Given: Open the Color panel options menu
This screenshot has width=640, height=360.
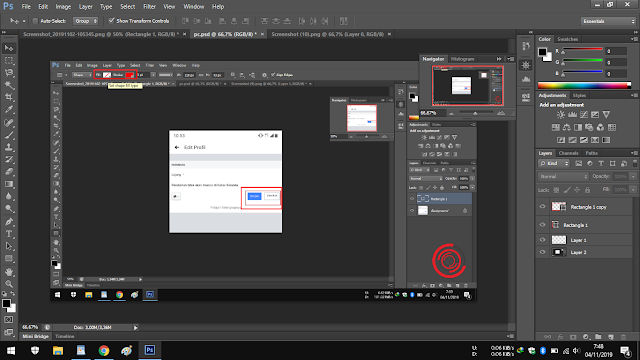Looking at the screenshot, I should click(x=634, y=39).
